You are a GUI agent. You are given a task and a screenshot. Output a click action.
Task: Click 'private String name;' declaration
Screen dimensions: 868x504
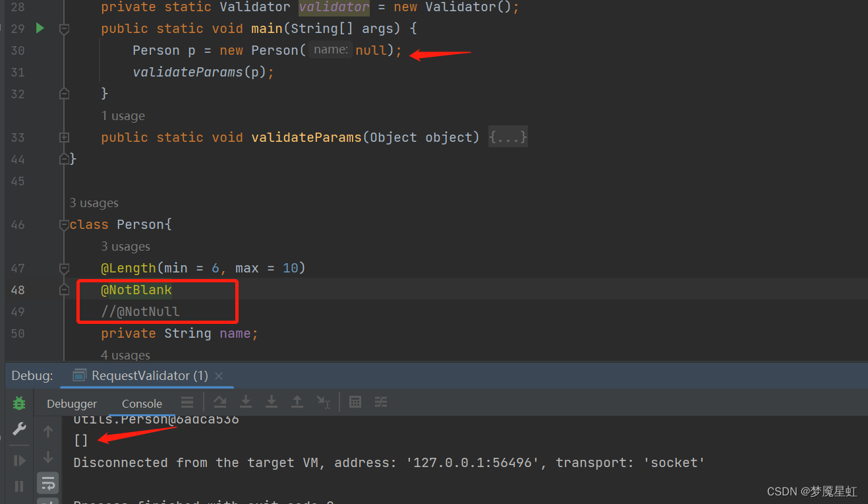pyautogui.click(x=179, y=333)
